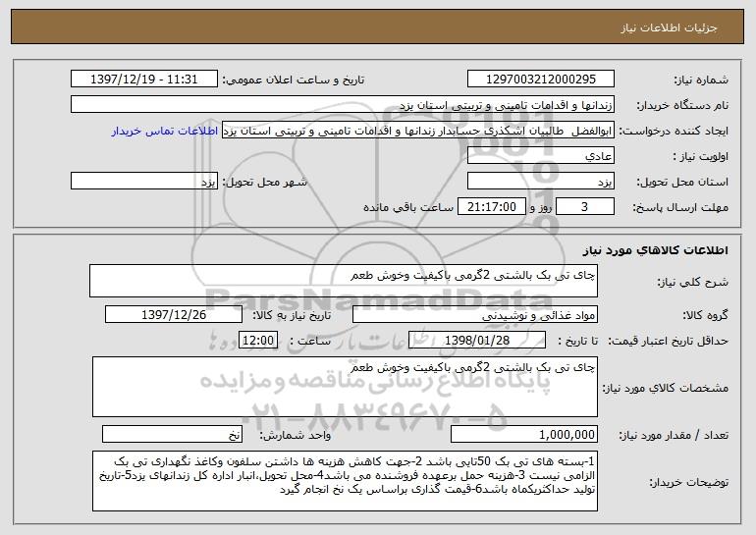The image size is (756, 535).
Task: Click the label مهلت ارسال پاسخ
Action: tap(680, 208)
